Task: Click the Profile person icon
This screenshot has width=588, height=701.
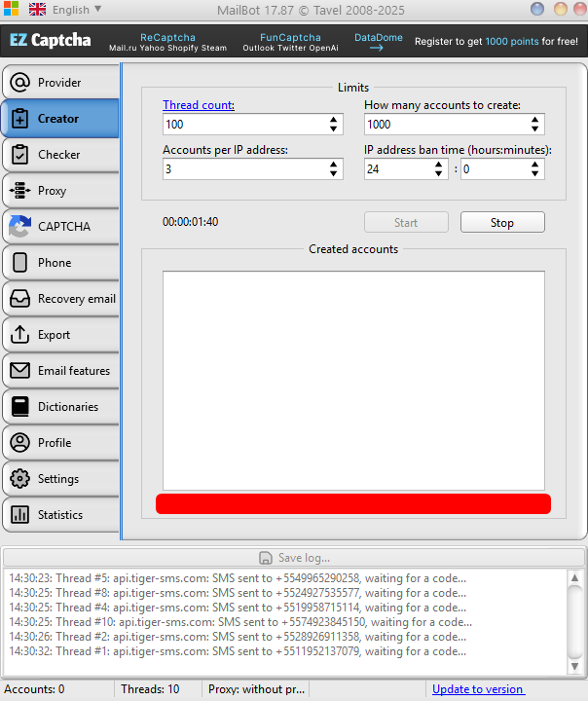Action: tap(20, 443)
